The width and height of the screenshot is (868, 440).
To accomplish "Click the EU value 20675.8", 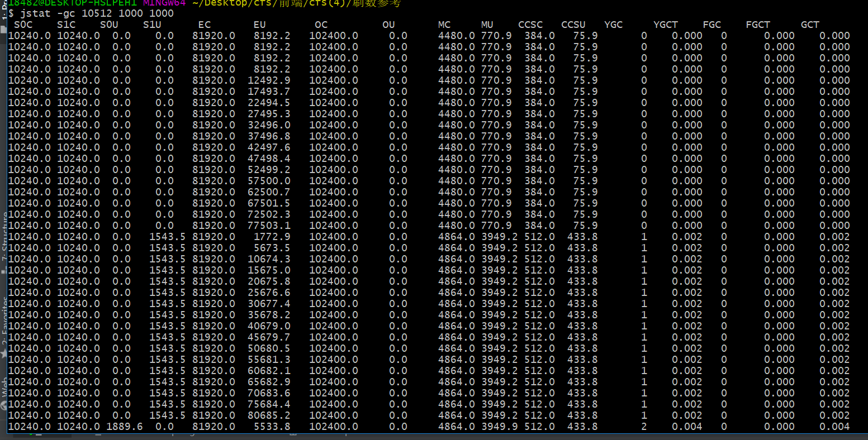I will point(269,281).
